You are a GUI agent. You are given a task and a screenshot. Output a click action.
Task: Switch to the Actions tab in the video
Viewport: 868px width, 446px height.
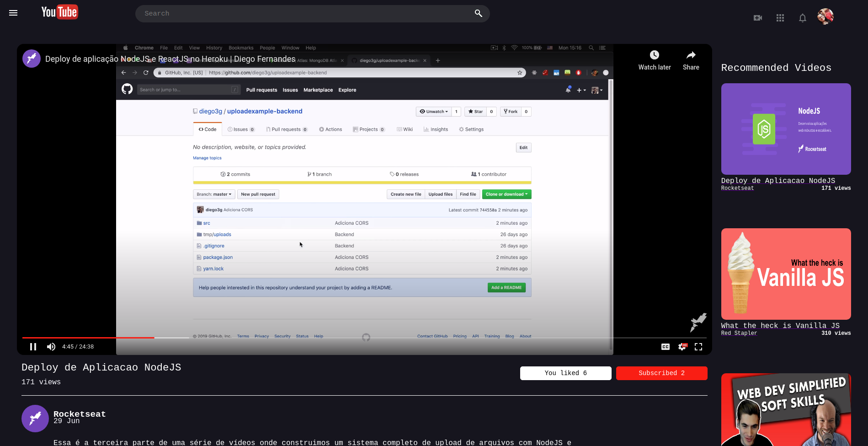(330, 129)
